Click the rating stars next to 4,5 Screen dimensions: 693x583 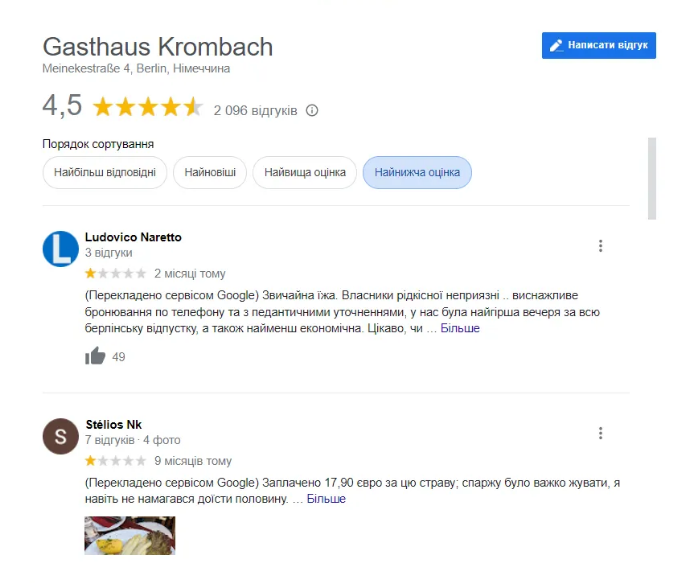(x=148, y=107)
